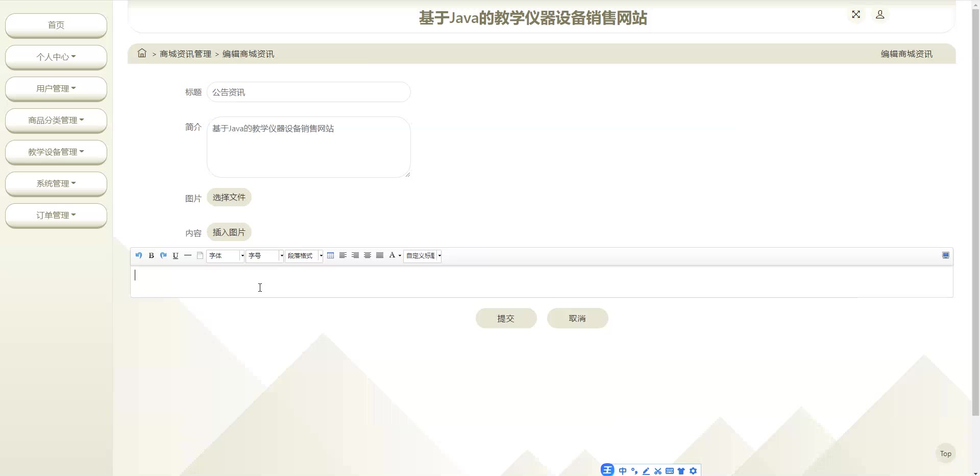Screen dimensions: 980x476
Task: Align the editor text to the left
Action: 343,255
